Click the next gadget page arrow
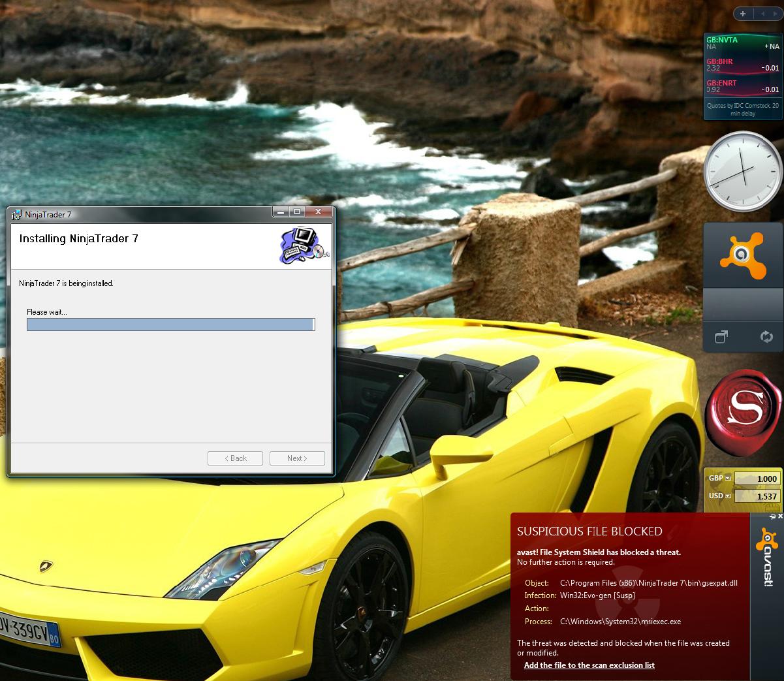 [x=774, y=14]
